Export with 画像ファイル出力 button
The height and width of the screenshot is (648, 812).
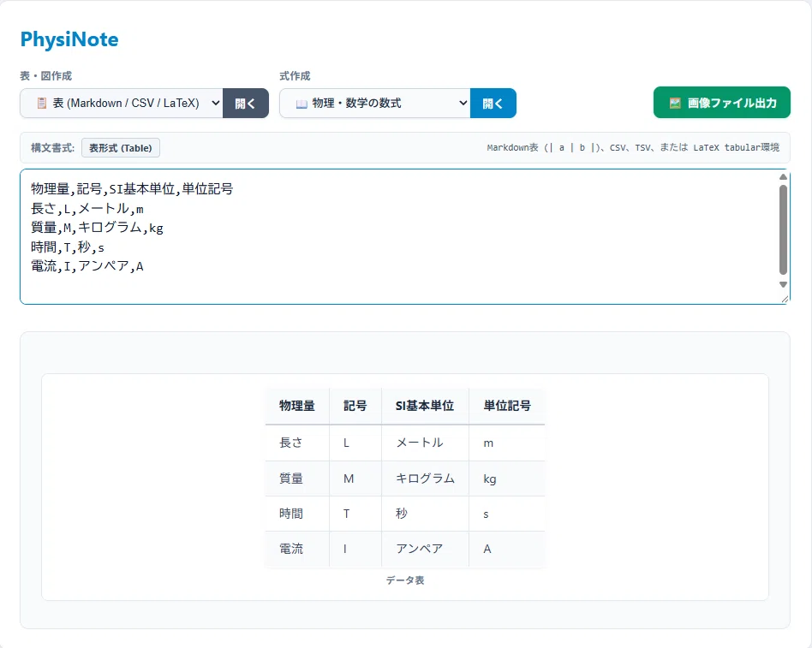coord(722,103)
